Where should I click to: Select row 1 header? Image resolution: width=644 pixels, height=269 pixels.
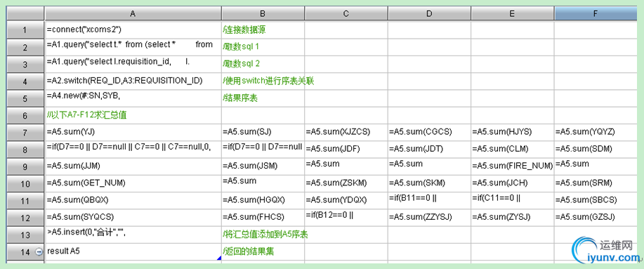click(x=25, y=29)
